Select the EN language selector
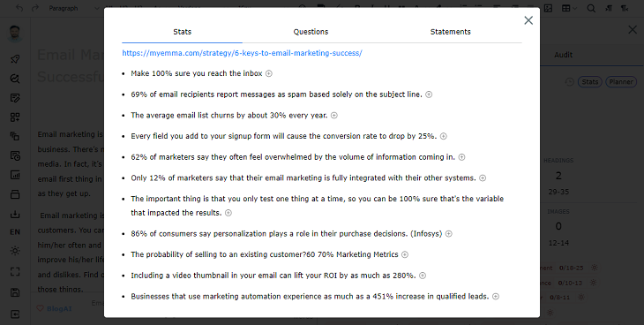The image size is (644, 325). coord(15,232)
